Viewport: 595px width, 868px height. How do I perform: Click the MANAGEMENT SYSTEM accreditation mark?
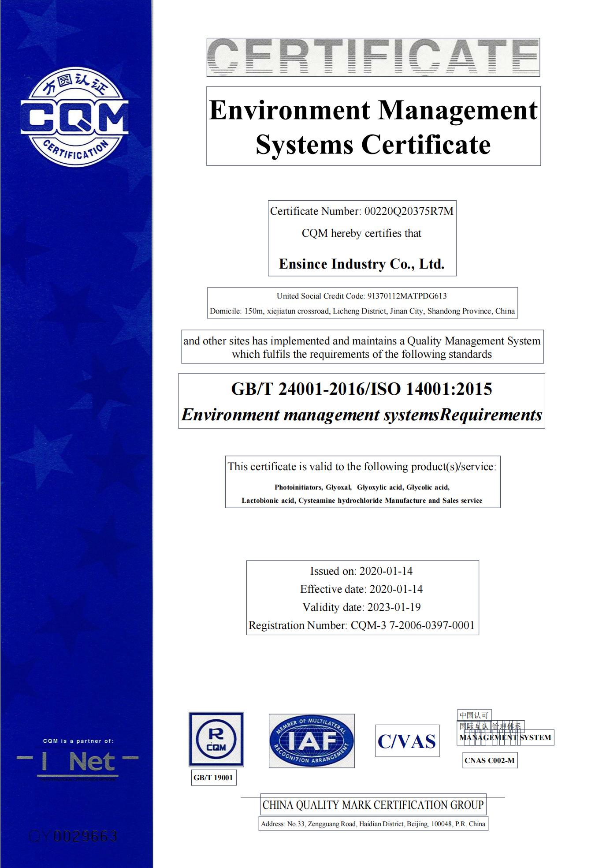click(505, 737)
